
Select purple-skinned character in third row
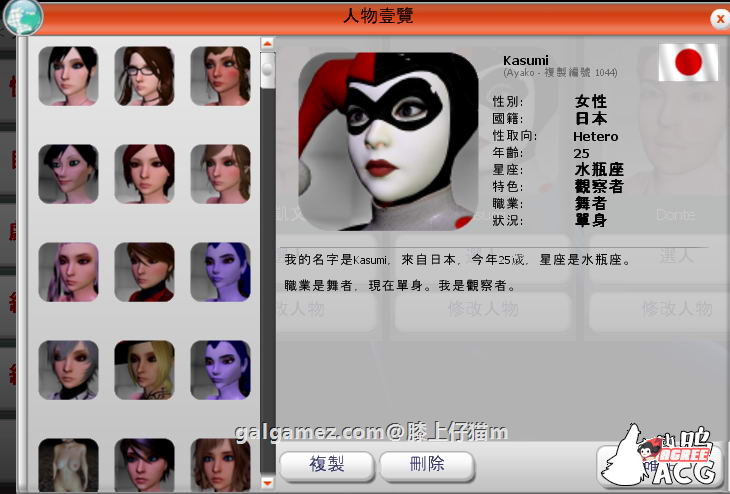pyautogui.click(x=221, y=272)
